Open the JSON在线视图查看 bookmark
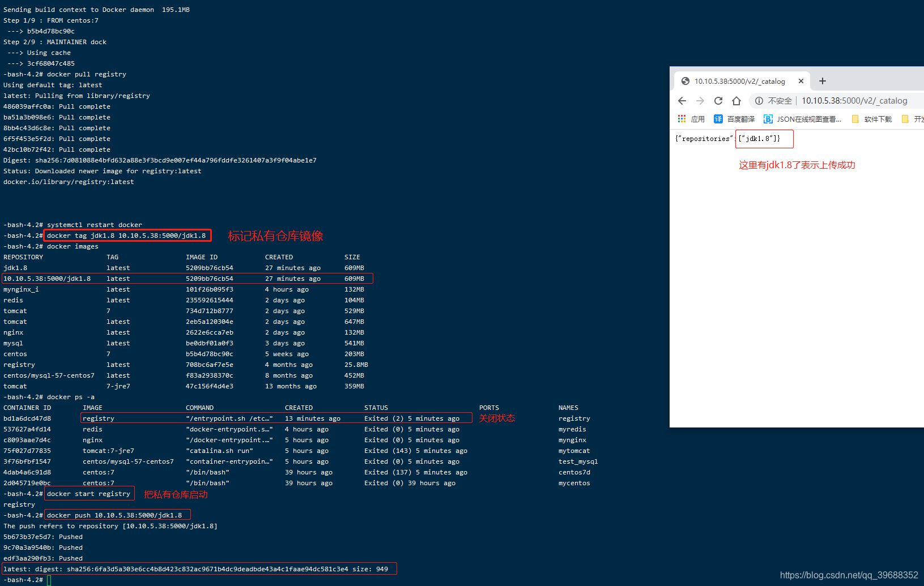The height and width of the screenshot is (586, 924). point(803,119)
